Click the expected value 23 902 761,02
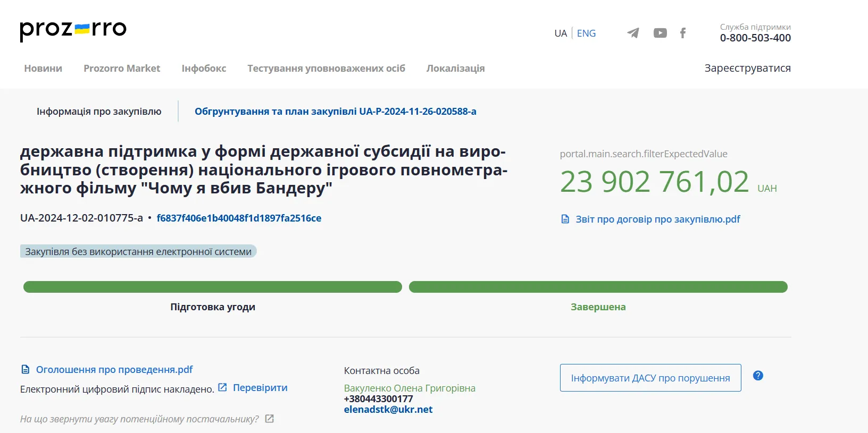868x433 pixels. point(655,182)
